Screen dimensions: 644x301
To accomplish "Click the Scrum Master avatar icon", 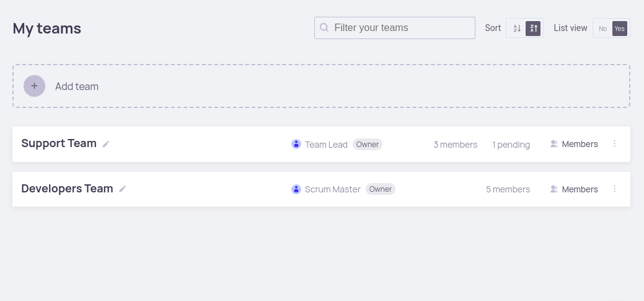I will click(296, 189).
